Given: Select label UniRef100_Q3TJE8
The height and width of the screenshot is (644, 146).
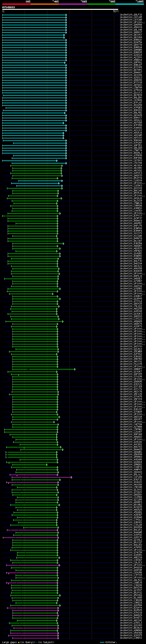Looking at the screenshot, I should click(x=131, y=387).
